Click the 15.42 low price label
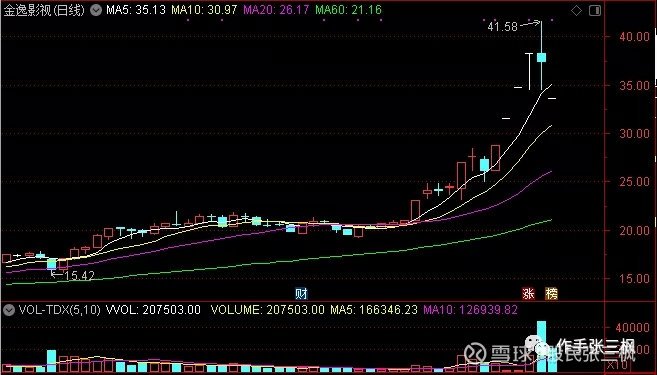The width and height of the screenshot is (657, 375). click(80, 275)
